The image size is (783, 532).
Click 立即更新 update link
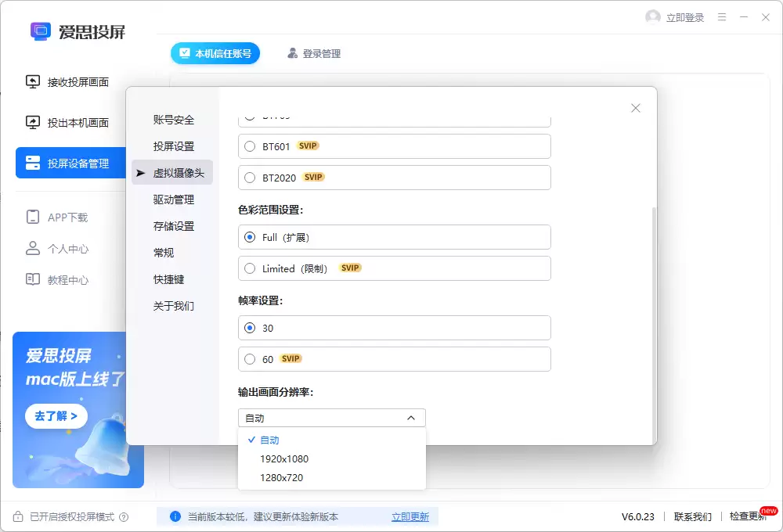[410, 516]
